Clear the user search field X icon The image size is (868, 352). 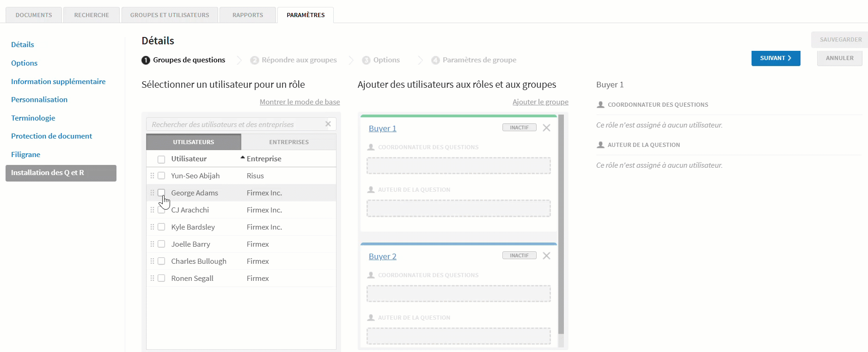tap(328, 124)
